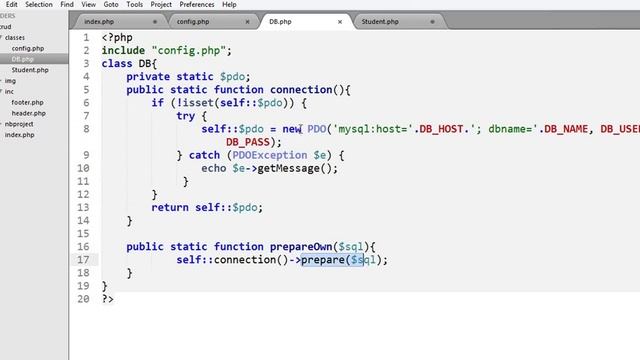Click the try keyword on line 7

[185, 116]
